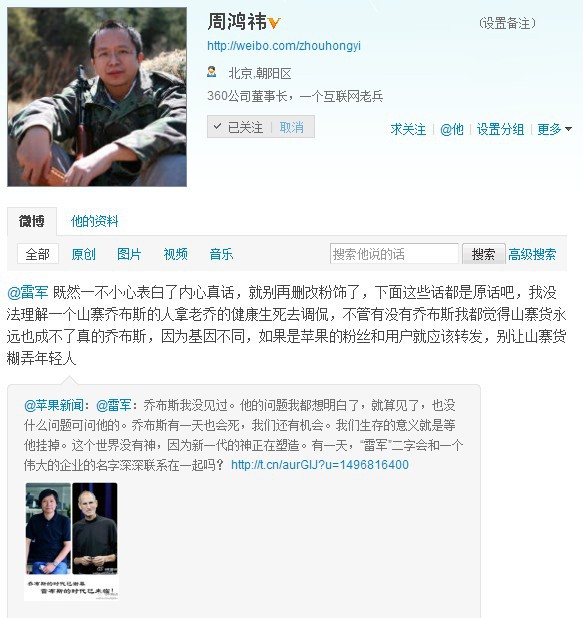
Task: Open the Lei Jun and Jobs comparison image
Action: [x=71, y=541]
